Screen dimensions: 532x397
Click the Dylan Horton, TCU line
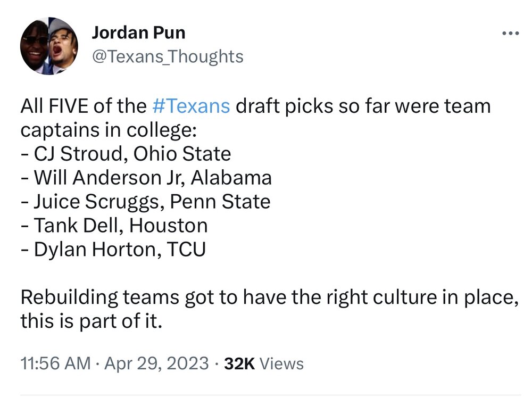coord(113,250)
